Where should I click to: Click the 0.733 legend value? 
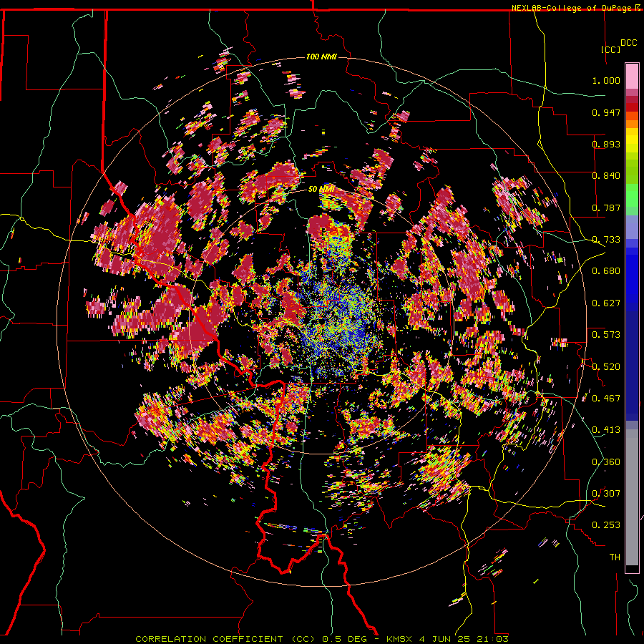(x=606, y=240)
